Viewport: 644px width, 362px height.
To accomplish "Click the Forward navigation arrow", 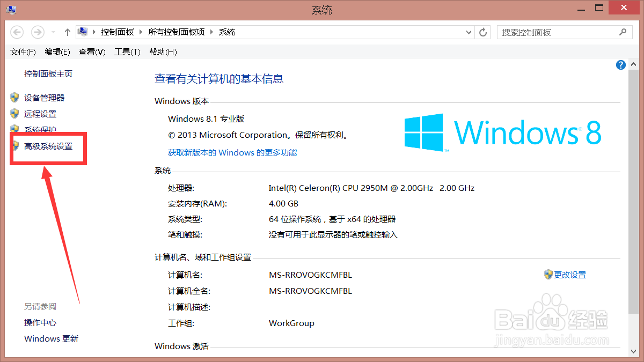I will pyautogui.click(x=38, y=32).
